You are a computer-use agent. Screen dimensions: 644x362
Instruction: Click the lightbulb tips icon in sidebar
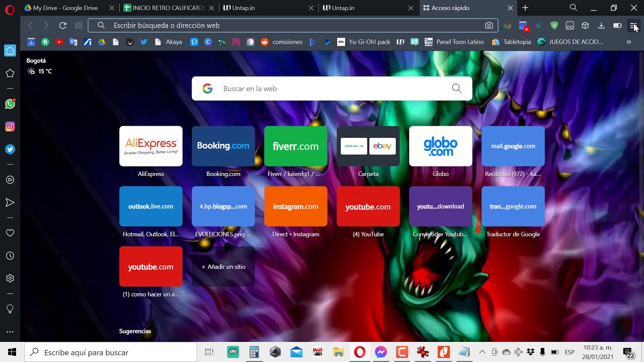click(10, 309)
